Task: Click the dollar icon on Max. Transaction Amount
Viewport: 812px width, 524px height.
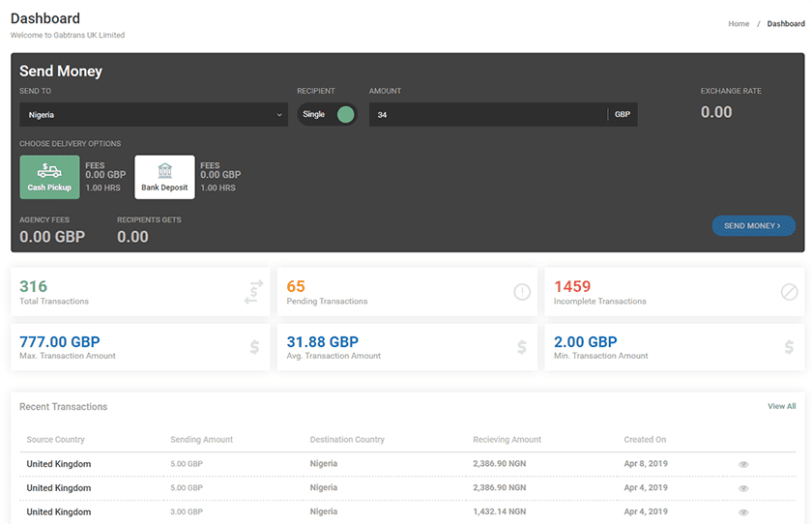Action: click(254, 347)
